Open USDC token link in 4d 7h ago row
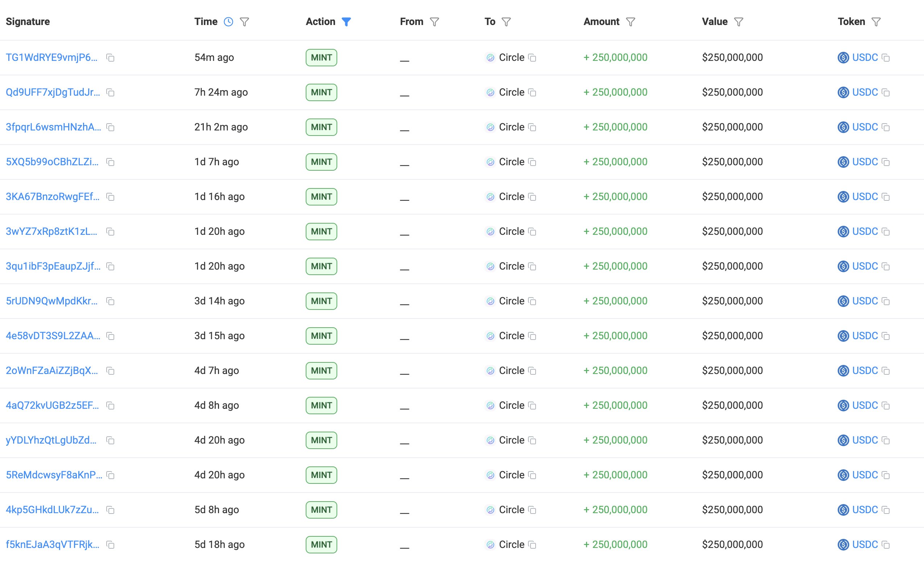 pyautogui.click(x=865, y=371)
